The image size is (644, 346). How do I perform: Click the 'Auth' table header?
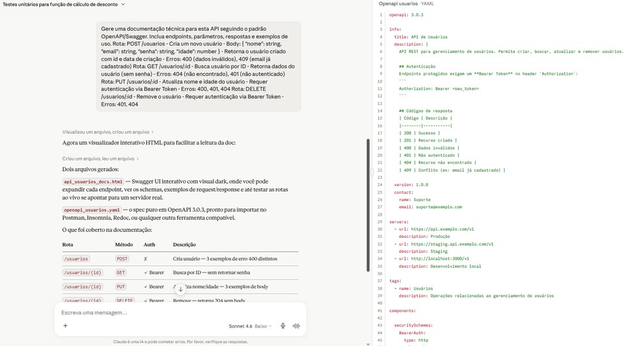coord(149,244)
